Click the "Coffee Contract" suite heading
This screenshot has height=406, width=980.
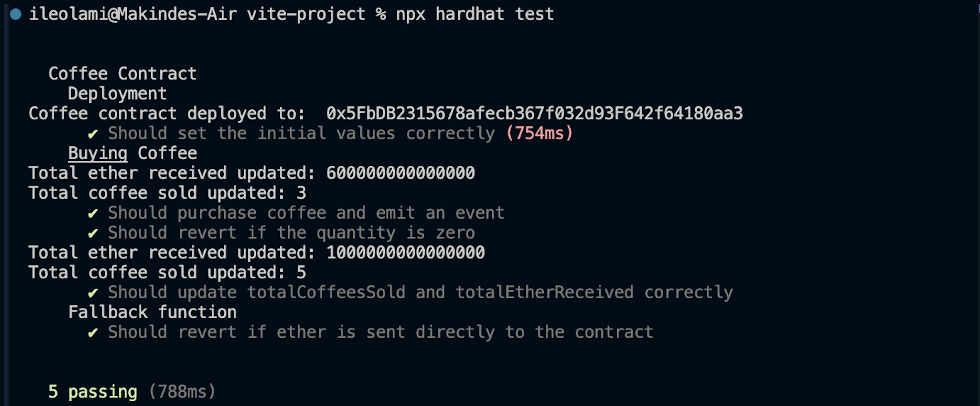[122, 74]
